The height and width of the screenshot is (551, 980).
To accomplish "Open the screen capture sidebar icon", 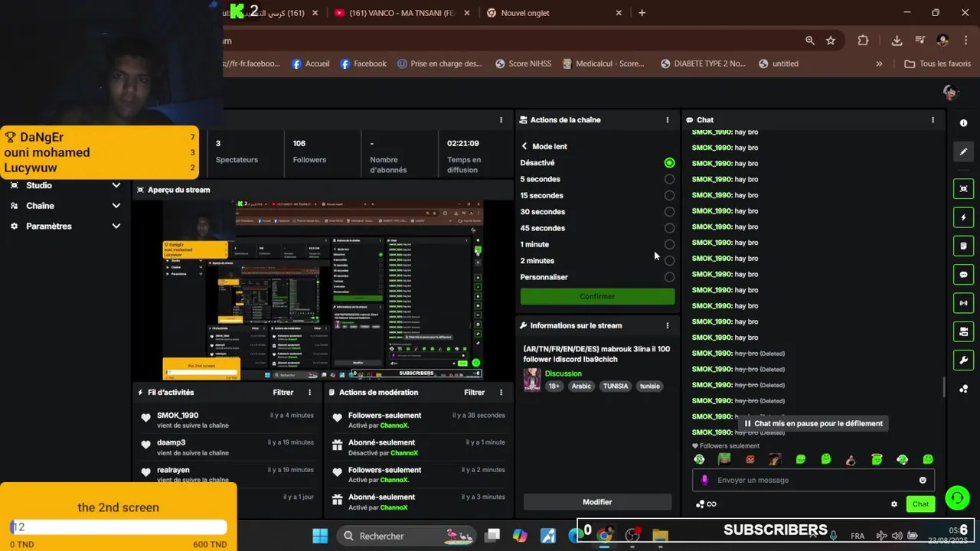I will click(963, 189).
